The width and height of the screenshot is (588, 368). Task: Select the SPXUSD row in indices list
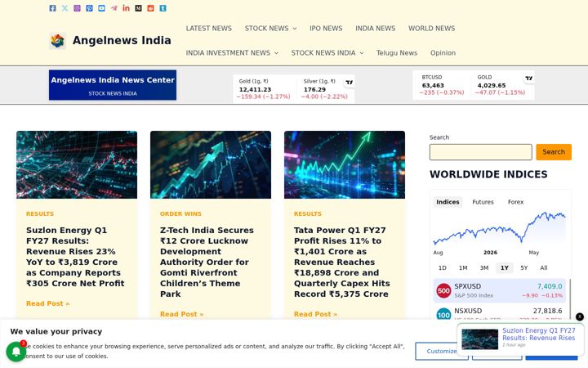point(499,290)
